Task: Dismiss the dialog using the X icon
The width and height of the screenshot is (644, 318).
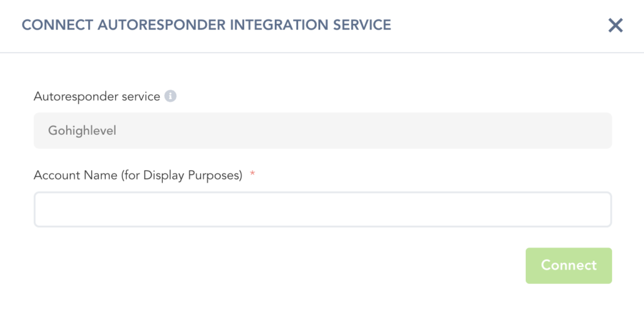Action: coord(615,25)
